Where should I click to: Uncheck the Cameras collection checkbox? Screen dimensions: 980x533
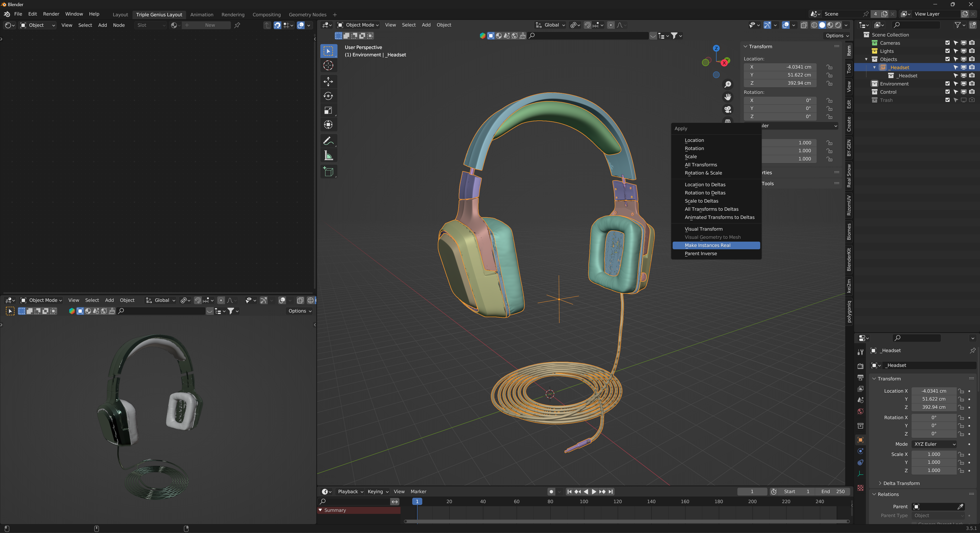coord(947,43)
